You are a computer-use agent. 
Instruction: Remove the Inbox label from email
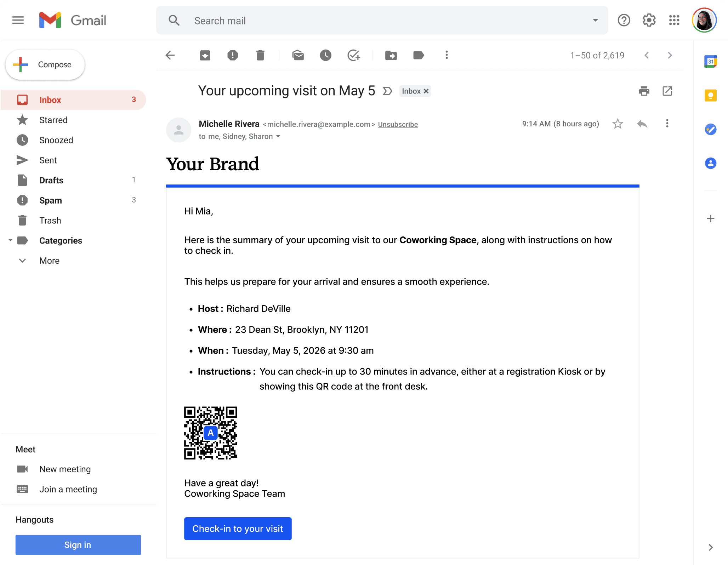(426, 91)
